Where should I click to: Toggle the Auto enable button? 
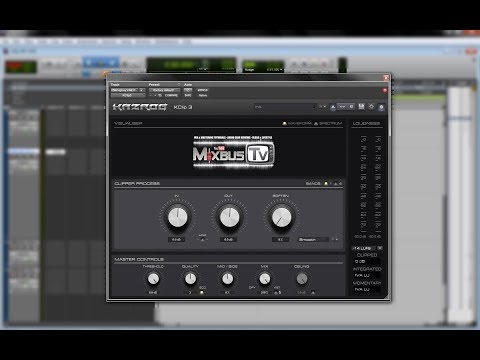[188, 90]
